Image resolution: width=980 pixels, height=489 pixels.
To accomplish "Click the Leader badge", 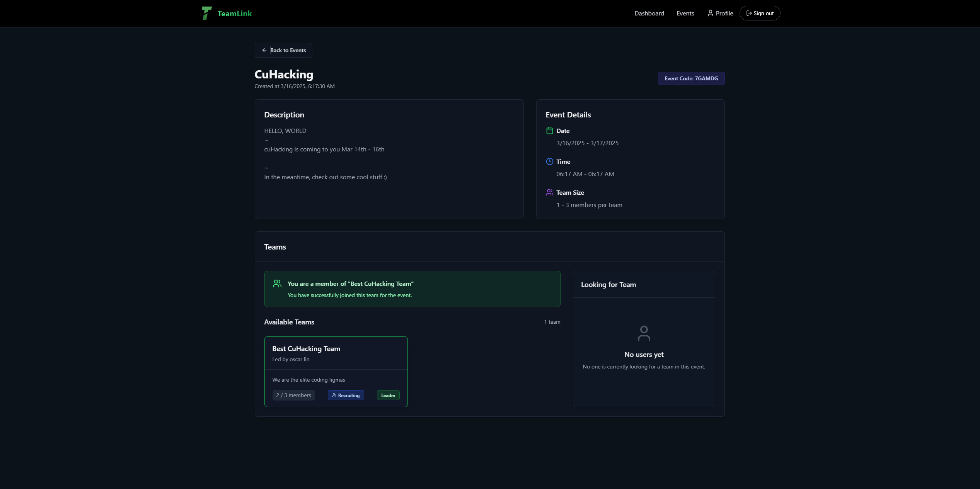I will click(388, 395).
